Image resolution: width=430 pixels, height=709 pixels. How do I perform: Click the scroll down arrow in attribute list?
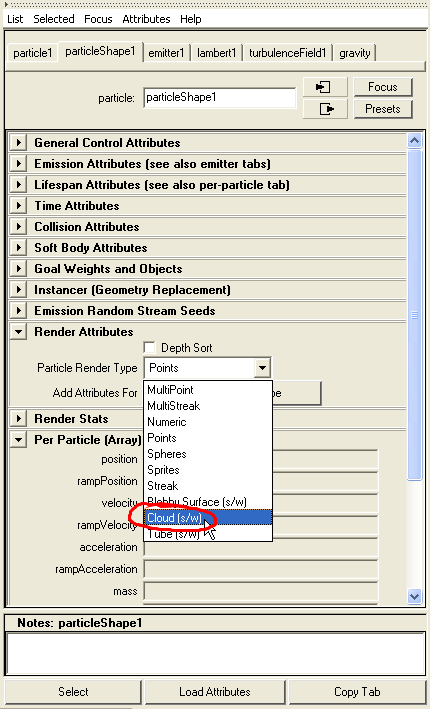[x=414, y=596]
